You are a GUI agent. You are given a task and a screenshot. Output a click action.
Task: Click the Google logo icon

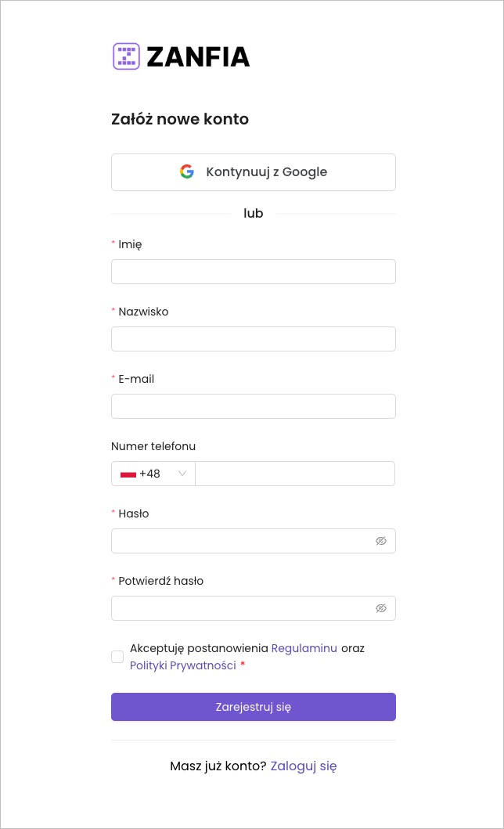pyautogui.click(x=186, y=172)
